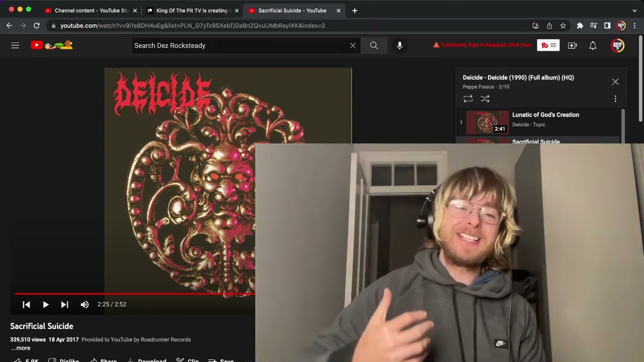
Task: Click the Dislike button
Action: pos(64,361)
